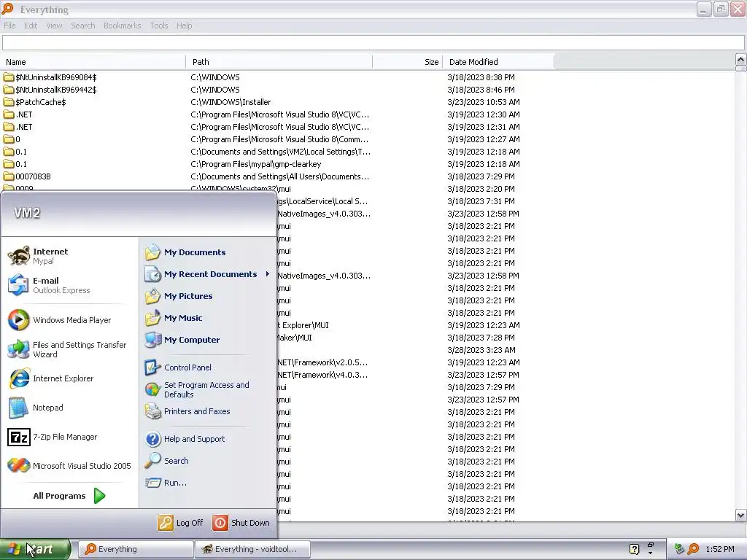Open Printers and Faxes icon

click(x=152, y=411)
